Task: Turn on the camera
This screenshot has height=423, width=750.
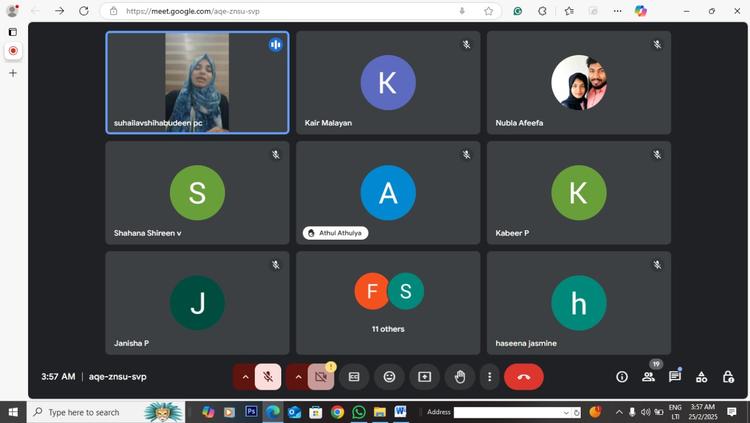Action: (320, 377)
